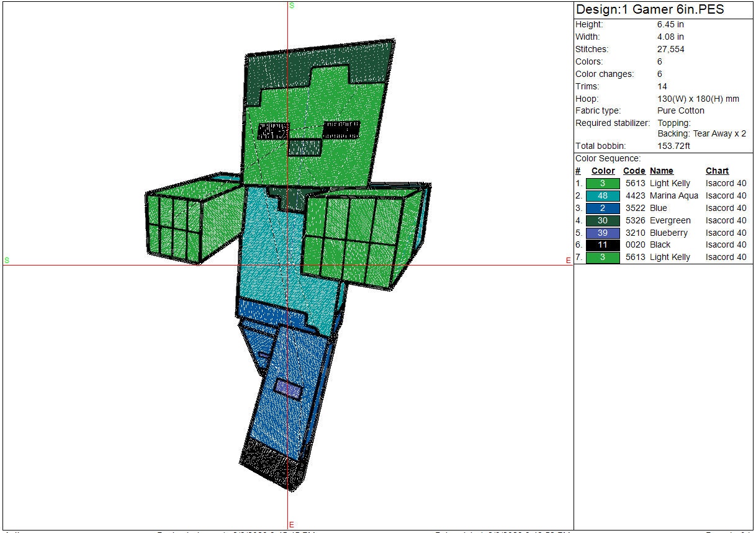Select the Blue swatch numbered 2
Image resolution: width=756 pixels, height=533 pixels.
pos(602,208)
